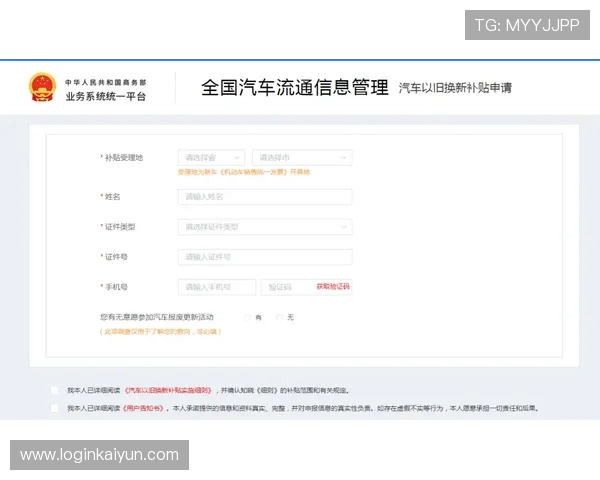Click the 中华人民共和国商务部 text
Viewport: 600px width, 480px height.
pyautogui.click(x=106, y=82)
